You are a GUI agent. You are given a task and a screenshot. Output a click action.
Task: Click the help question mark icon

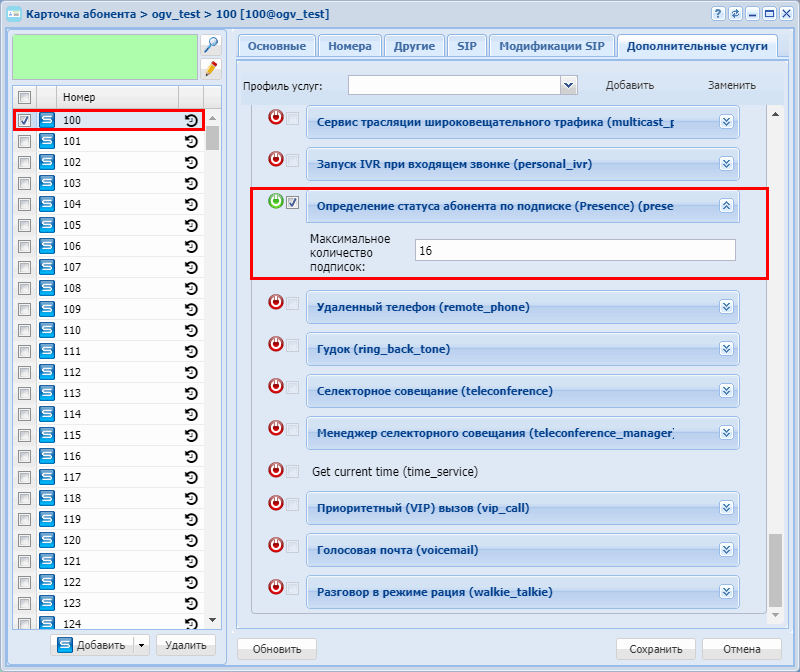(718, 14)
